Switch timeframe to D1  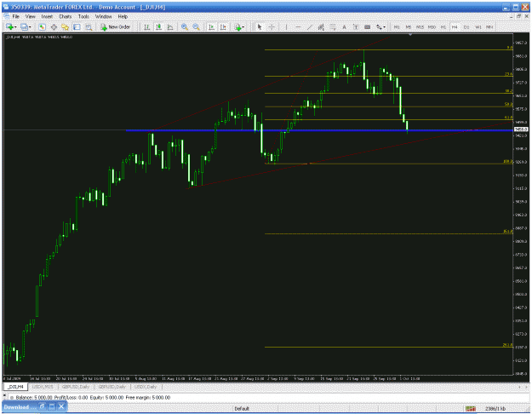coord(466,26)
